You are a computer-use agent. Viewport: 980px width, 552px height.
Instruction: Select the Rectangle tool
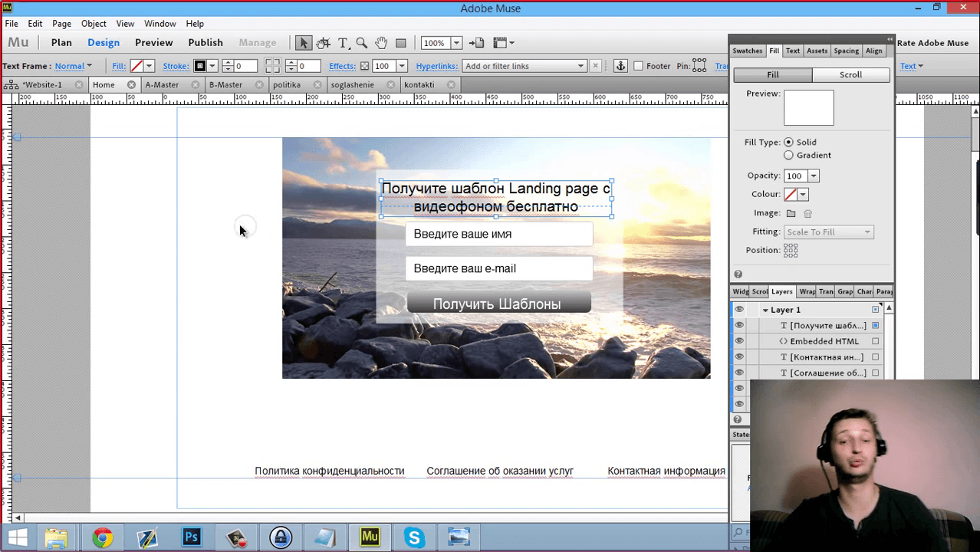pos(400,43)
